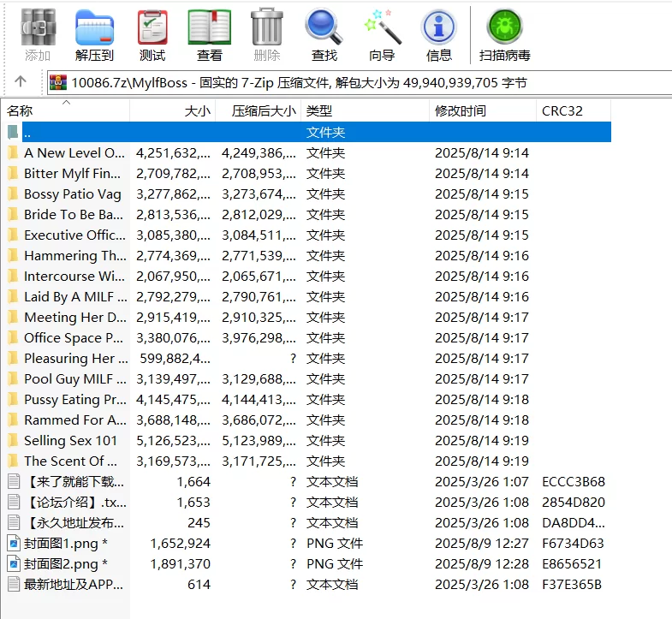Select folder icon of Bride To Be Ba...
Screen dimensions: 672x619
point(14,214)
